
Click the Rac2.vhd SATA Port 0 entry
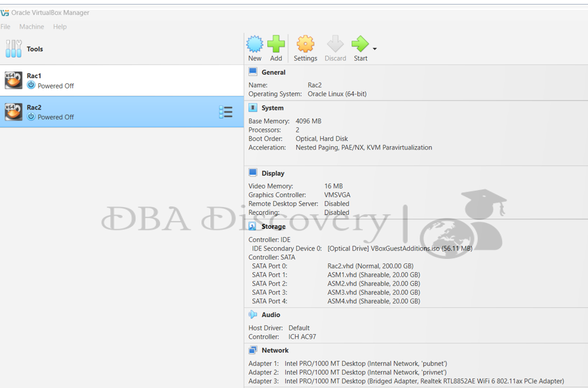[x=370, y=266]
